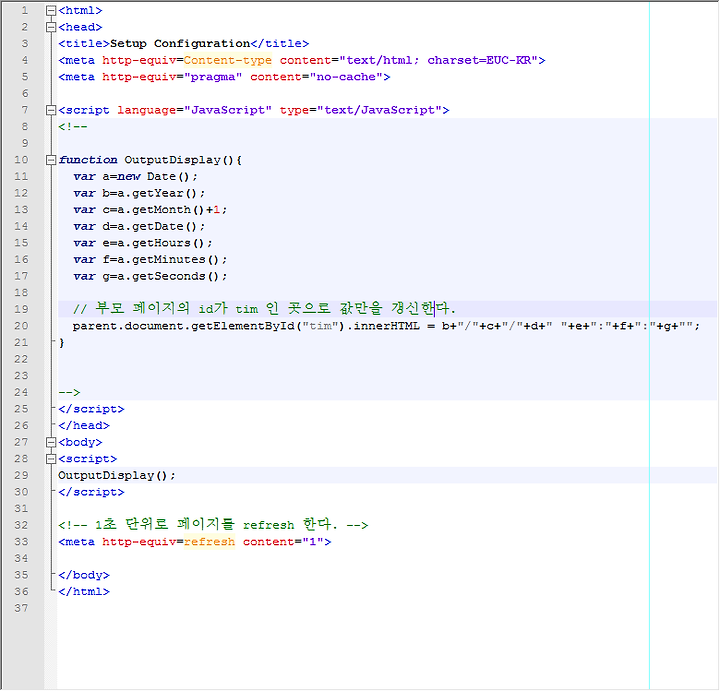Viewport: 720px width, 691px height.
Task: Click '.innerHTML' on line 20
Action: [383, 326]
